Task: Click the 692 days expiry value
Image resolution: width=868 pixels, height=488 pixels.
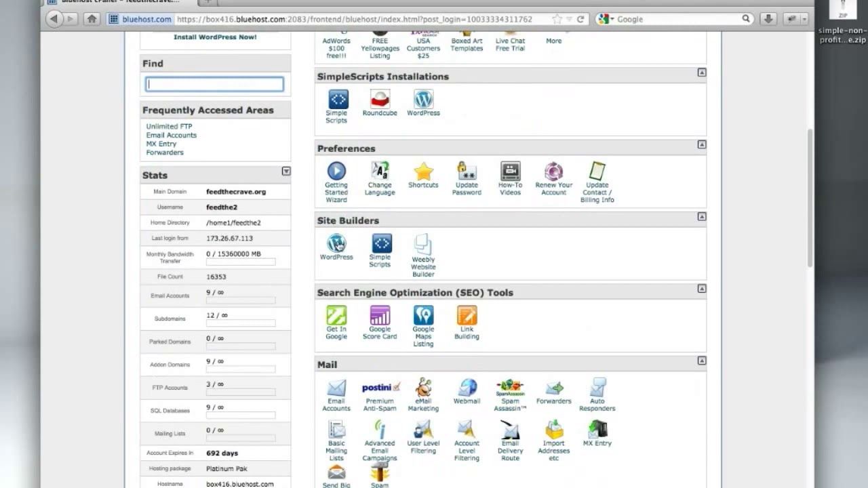Action: click(x=222, y=453)
